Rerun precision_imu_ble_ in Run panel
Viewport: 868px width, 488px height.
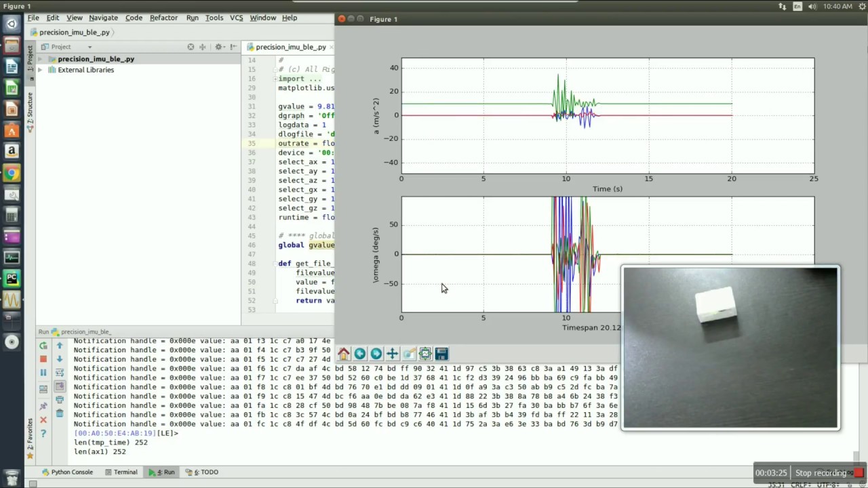click(x=43, y=346)
